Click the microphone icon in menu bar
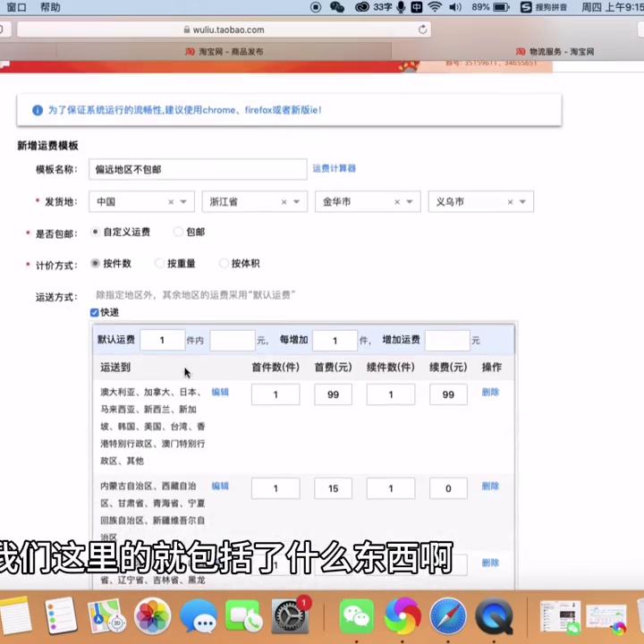This screenshot has width=644, height=644. point(401,7)
